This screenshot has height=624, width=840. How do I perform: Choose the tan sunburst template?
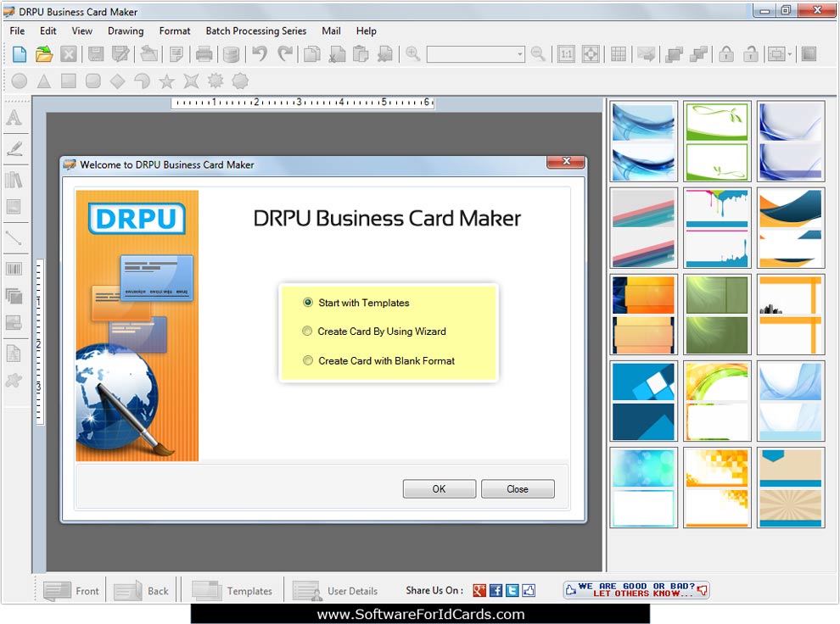[x=791, y=488]
